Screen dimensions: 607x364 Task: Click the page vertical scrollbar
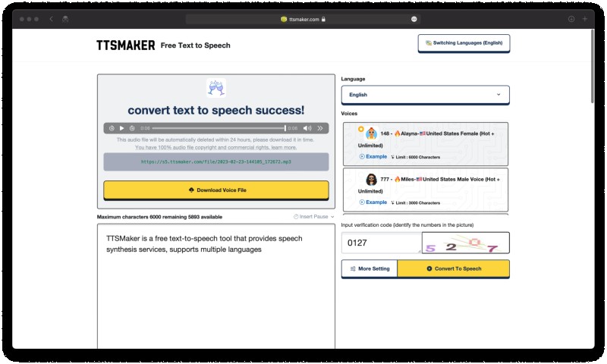click(x=593, y=66)
